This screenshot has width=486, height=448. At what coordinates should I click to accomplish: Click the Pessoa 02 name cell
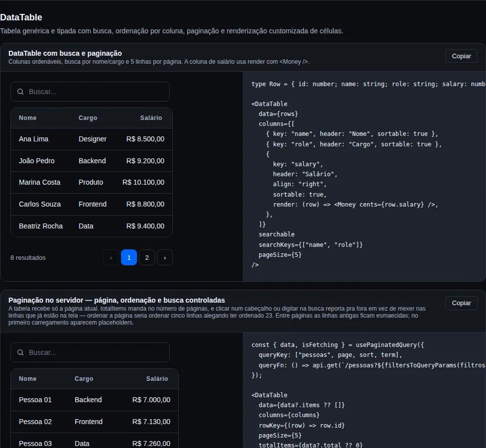[x=35, y=422]
